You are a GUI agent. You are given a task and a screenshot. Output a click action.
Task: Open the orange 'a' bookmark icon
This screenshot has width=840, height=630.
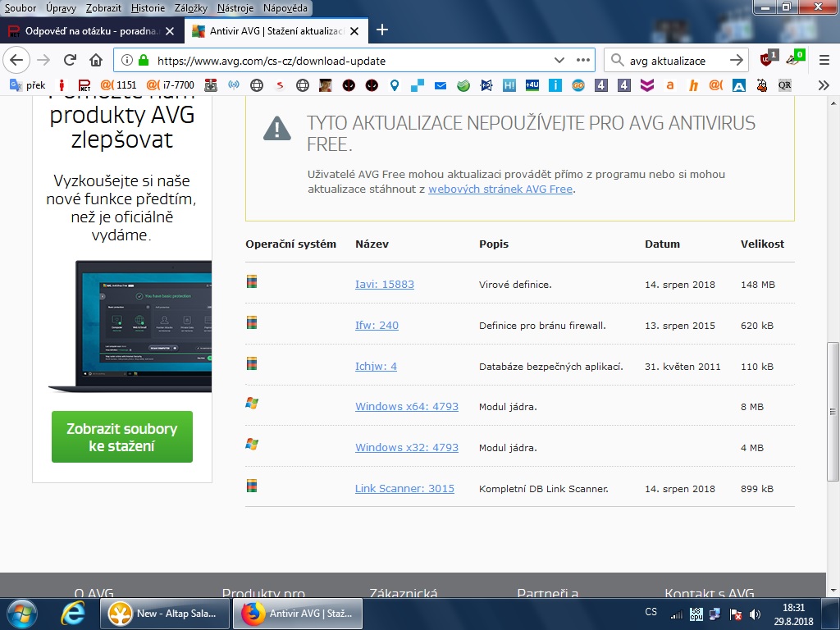coord(669,85)
